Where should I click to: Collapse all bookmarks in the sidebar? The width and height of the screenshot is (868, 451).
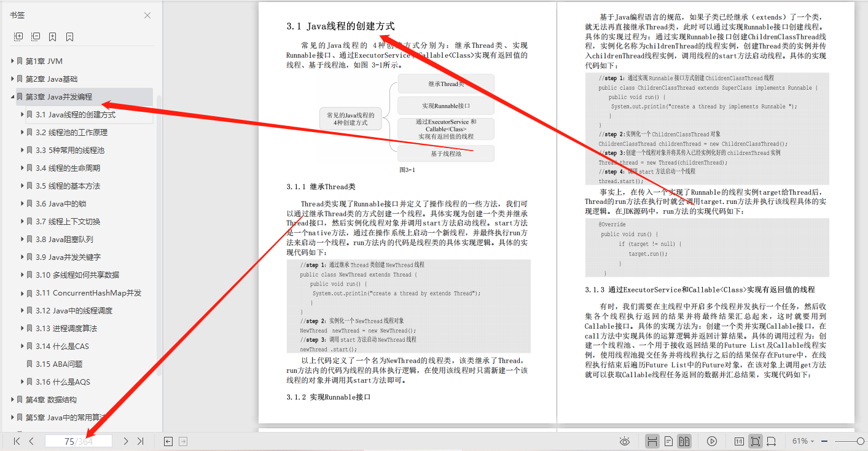click(x=35, y=37)
